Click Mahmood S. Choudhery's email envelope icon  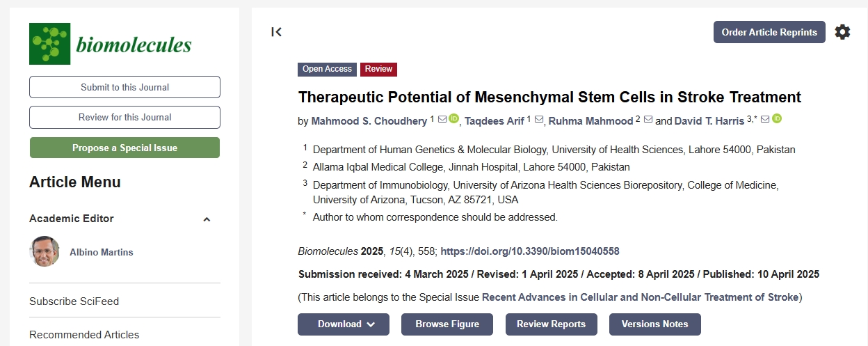pyautogui.click(x=442, y=119)
